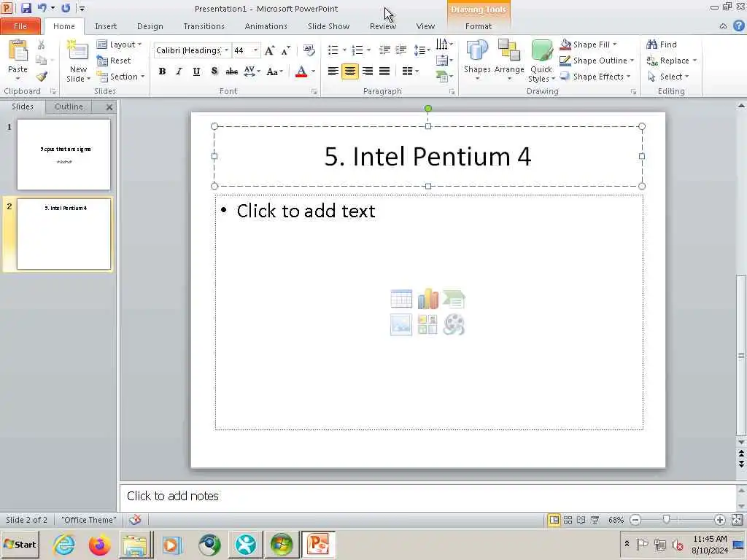Click the Reset button
The width and height of the screenshot is (747, 560).
coord(113,61)
